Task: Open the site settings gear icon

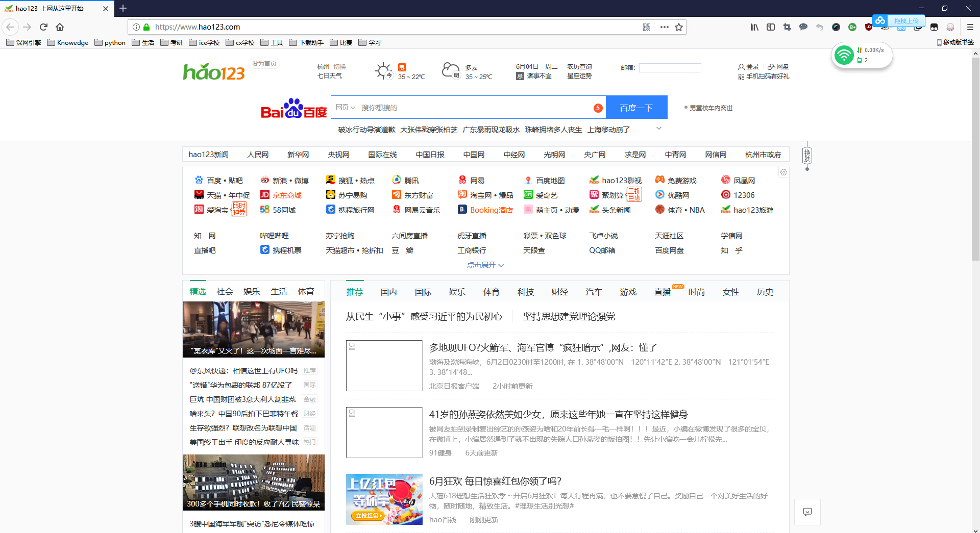Action: pos(783,172)
